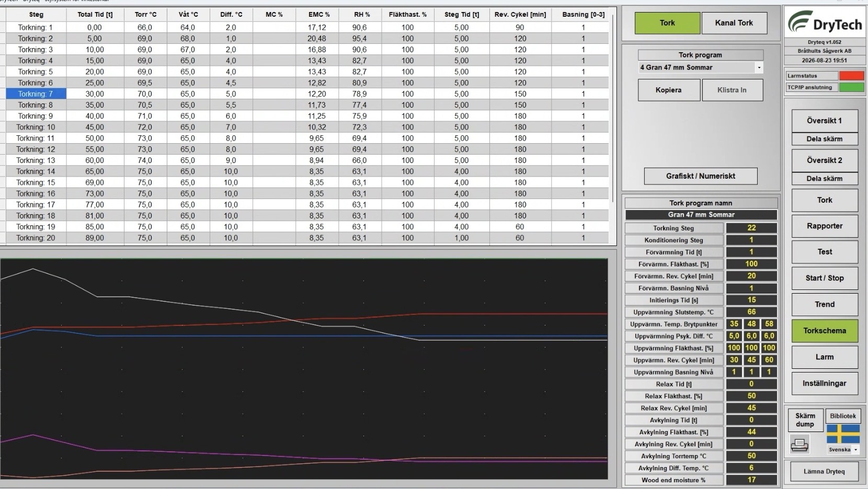Click the red Larmstatus indicator
The width and height of the screenshot is (868, 489).
851,76
